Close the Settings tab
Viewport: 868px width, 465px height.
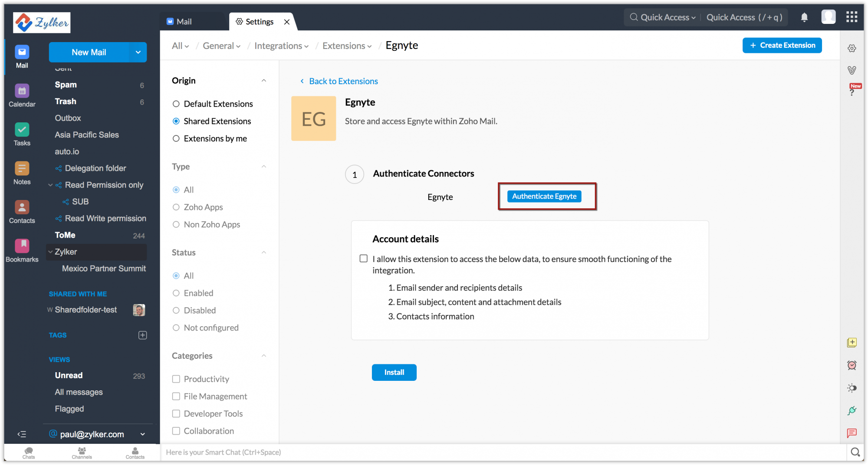287,22
